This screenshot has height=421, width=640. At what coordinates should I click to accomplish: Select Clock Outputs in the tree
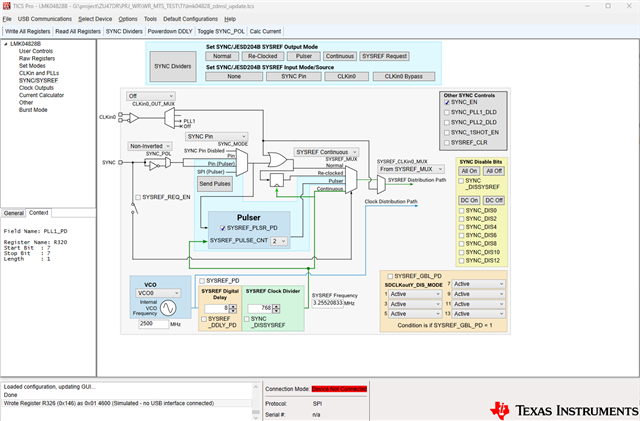point(36,88)
